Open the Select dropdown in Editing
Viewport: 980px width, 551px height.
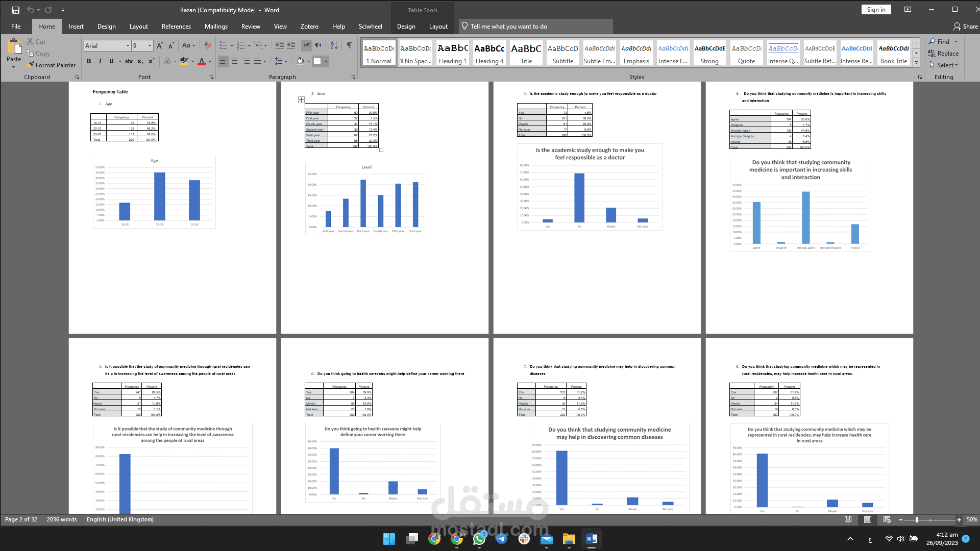click(x=943, y=65)
